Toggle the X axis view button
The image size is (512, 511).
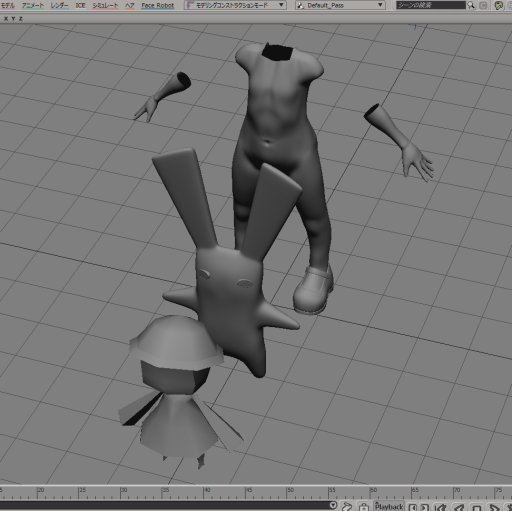pyautogui.click(x=6, y=19)
